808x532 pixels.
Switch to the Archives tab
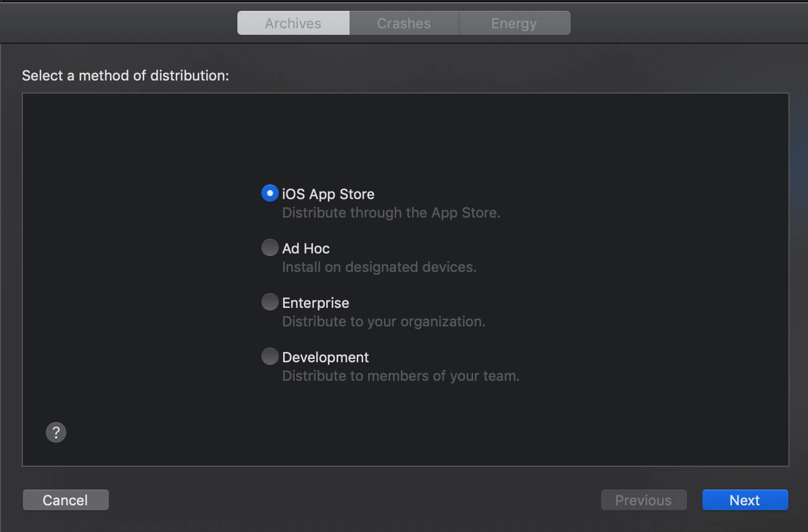293,23
